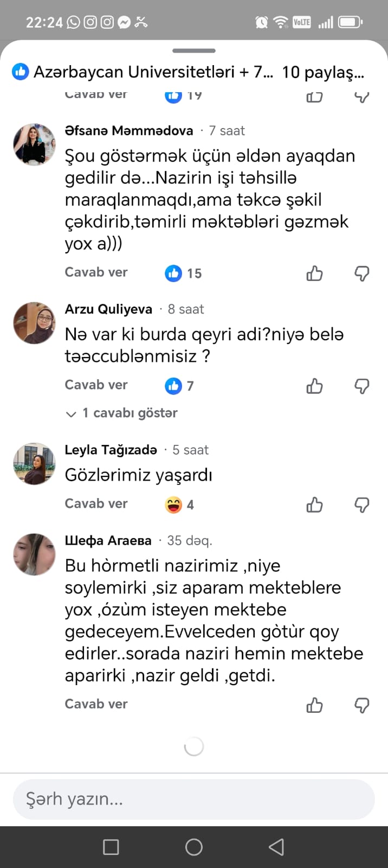Tap thumbs down on Arzu Quliyeva's comment
Screen dimensions: 388x868
coord(361,386)
